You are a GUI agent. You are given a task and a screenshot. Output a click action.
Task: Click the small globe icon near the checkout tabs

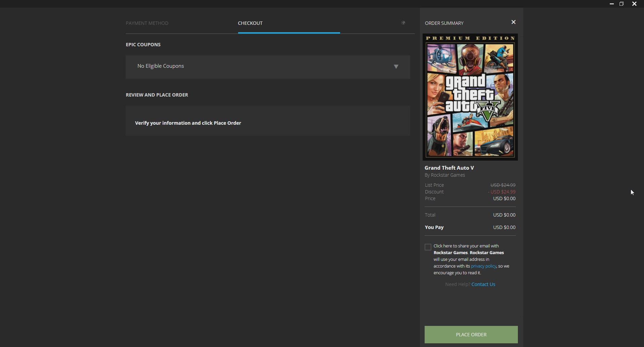[x=403, y=23]
